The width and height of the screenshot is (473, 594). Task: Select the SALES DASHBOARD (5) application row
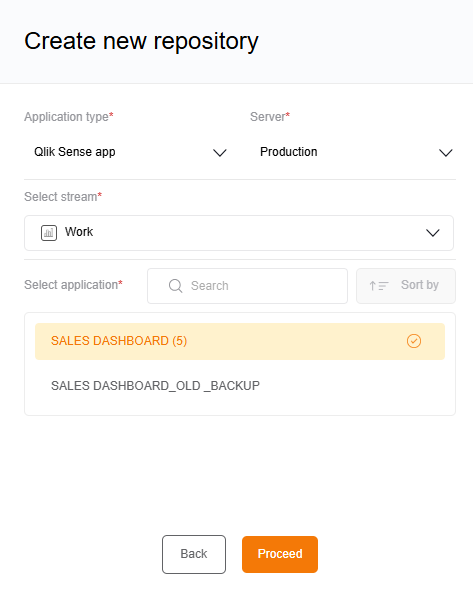pos(240,341)
